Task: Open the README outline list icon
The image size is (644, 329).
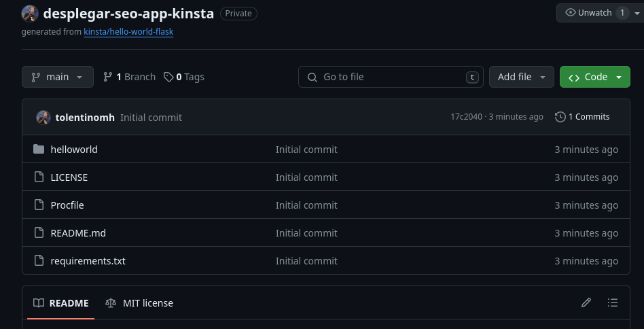Action: [x=613, y=302]
